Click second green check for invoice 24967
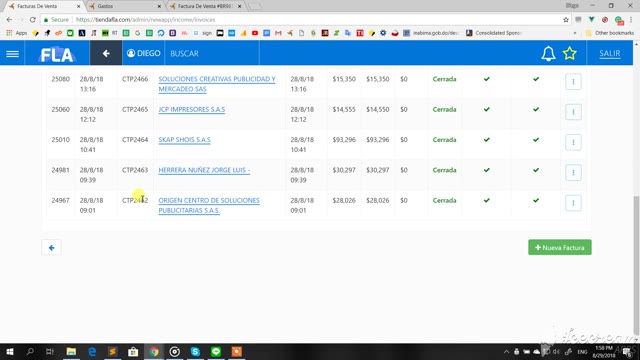 click(536, 200)
